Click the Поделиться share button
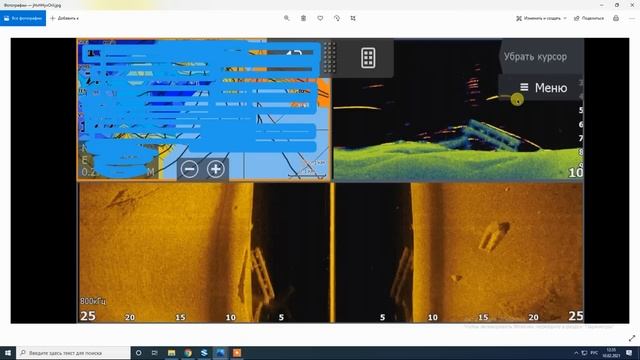Viewport: 640px width, 360px height. pyautogui.click(x=589, y=18)
